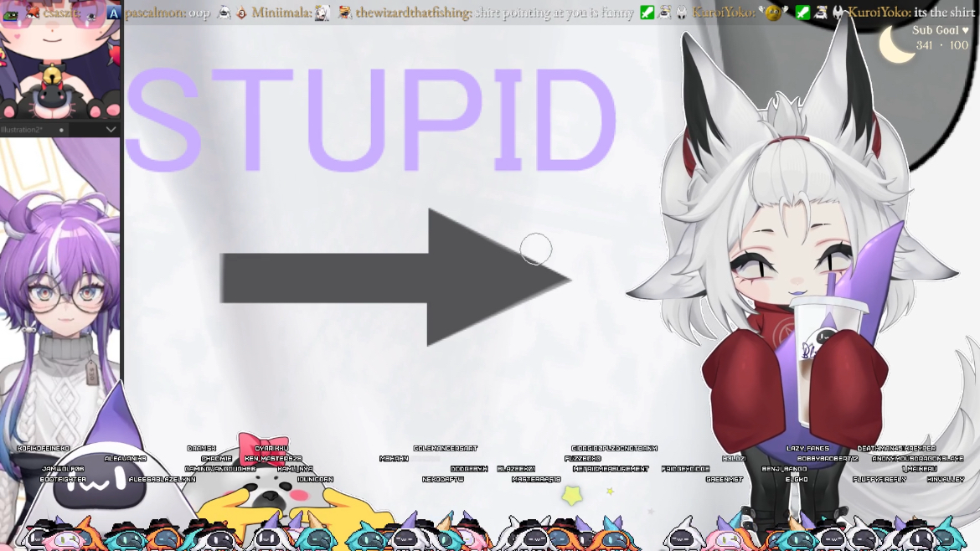Click viewer name CHROMIE

(x=216, y=459)
